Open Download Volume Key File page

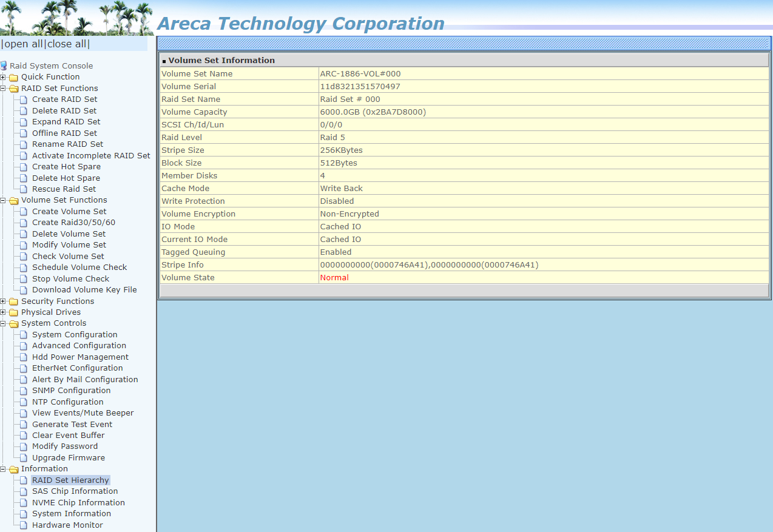[x=84, y=290]
